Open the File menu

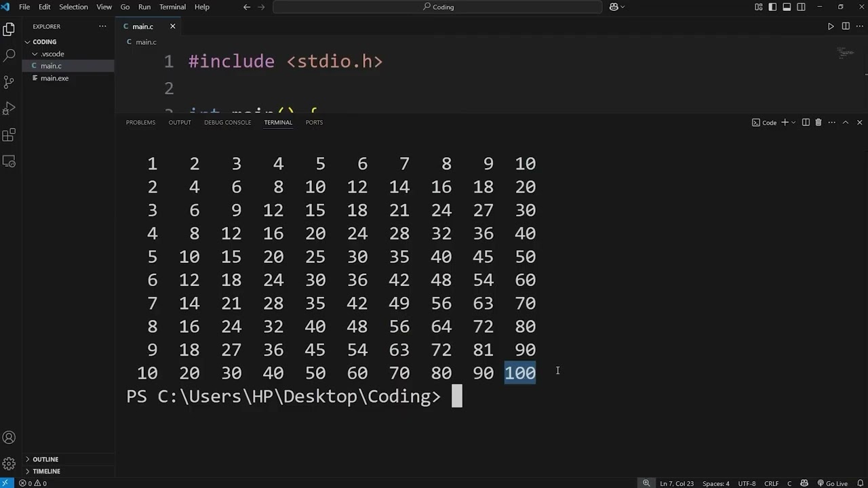24,7
